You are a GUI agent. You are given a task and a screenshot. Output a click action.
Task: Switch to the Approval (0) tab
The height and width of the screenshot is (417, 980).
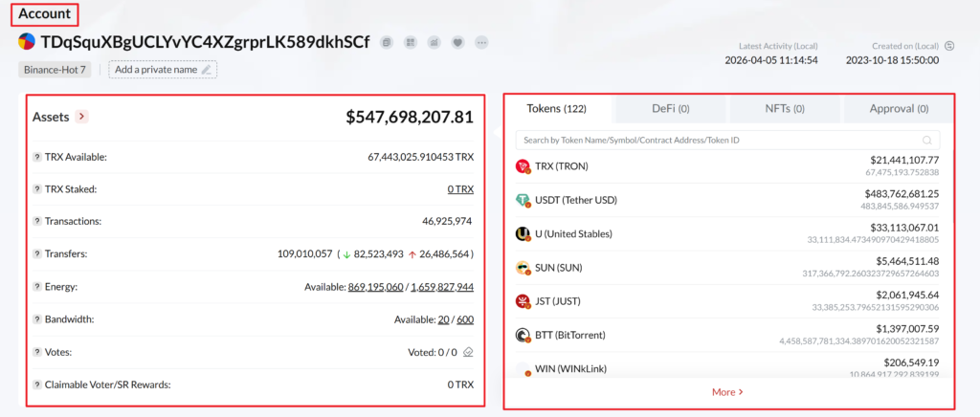point(899,109)
